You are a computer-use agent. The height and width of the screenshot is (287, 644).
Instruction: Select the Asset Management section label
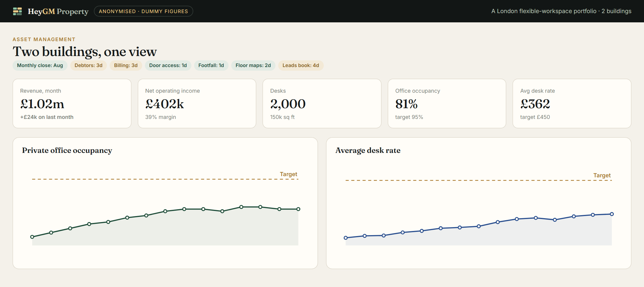[44, 39]
